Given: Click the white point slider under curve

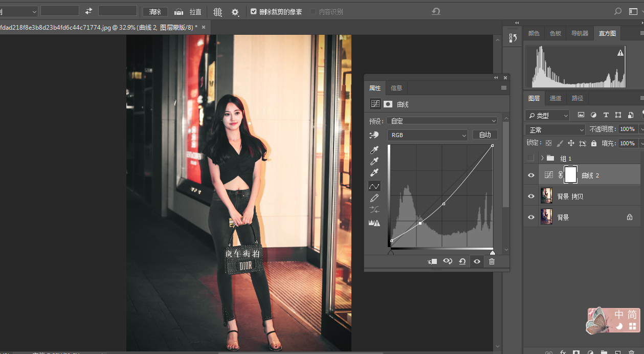Looking at the screenshot, I should 492,252.
